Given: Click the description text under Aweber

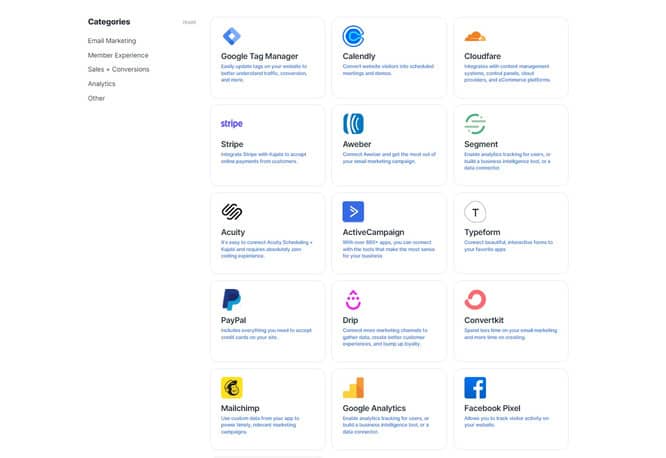Looking at the screenshot, I should pyautogui.click(x=389, y=158).
